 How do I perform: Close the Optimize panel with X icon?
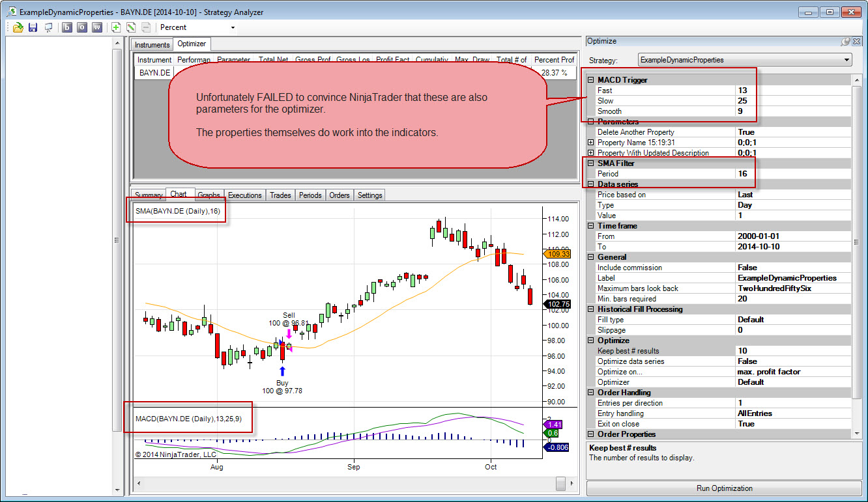click(x=857, y=41)
